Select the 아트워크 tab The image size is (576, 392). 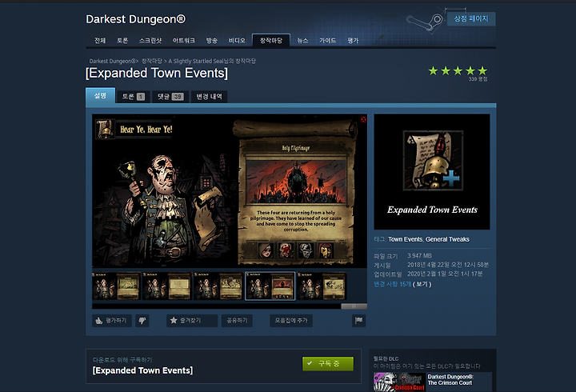click(x=184, y=41)
